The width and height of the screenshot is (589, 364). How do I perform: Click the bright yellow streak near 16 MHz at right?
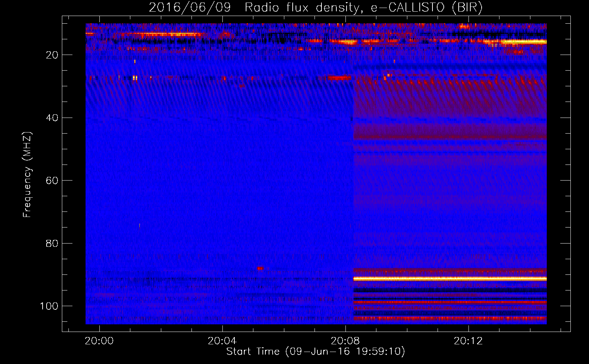coord(523,42)
